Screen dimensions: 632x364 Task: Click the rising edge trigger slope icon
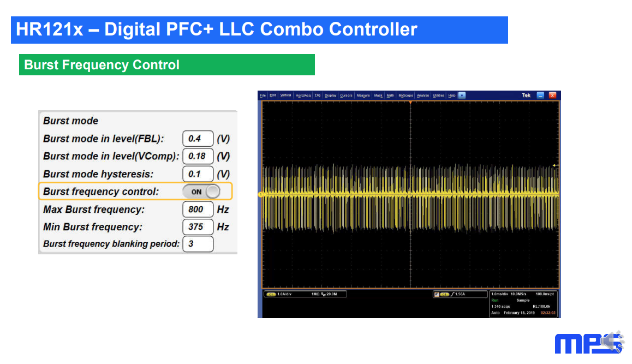pos(452,294)
